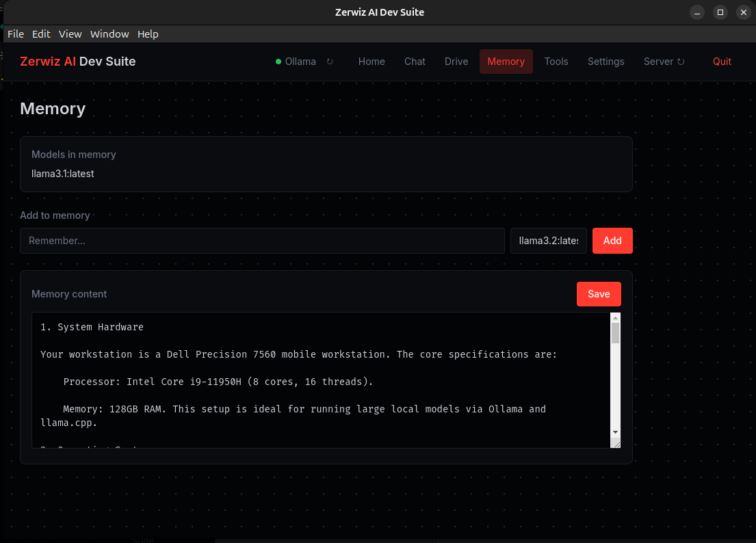Click the Remember... input field
Screen dimensions: 756x543
[262, 241]
